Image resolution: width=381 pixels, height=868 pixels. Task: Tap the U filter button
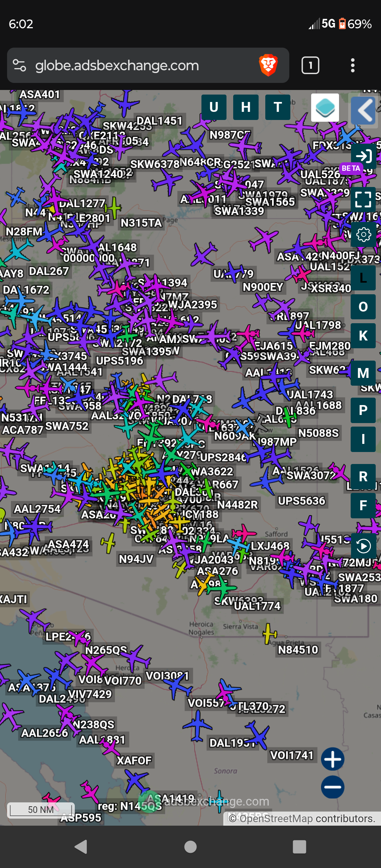point(214,107)
